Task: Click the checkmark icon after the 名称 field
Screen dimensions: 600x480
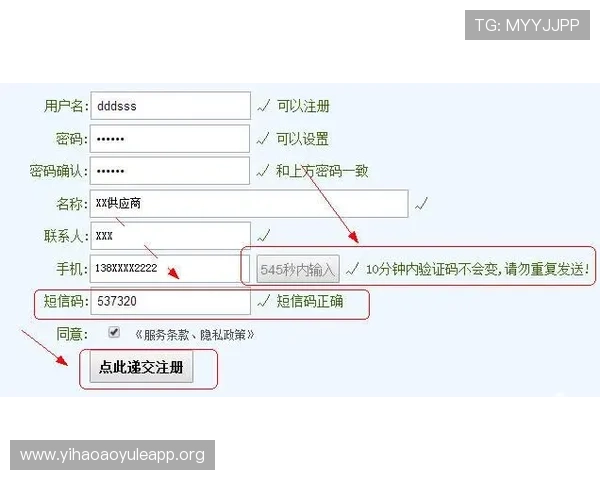Action: [421, 203]
